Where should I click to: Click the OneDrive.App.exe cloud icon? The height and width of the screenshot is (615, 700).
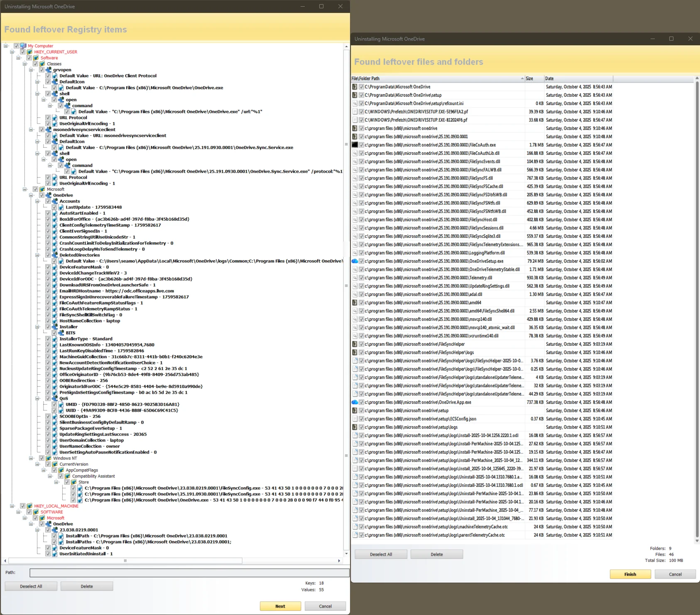tap(355, 402)
